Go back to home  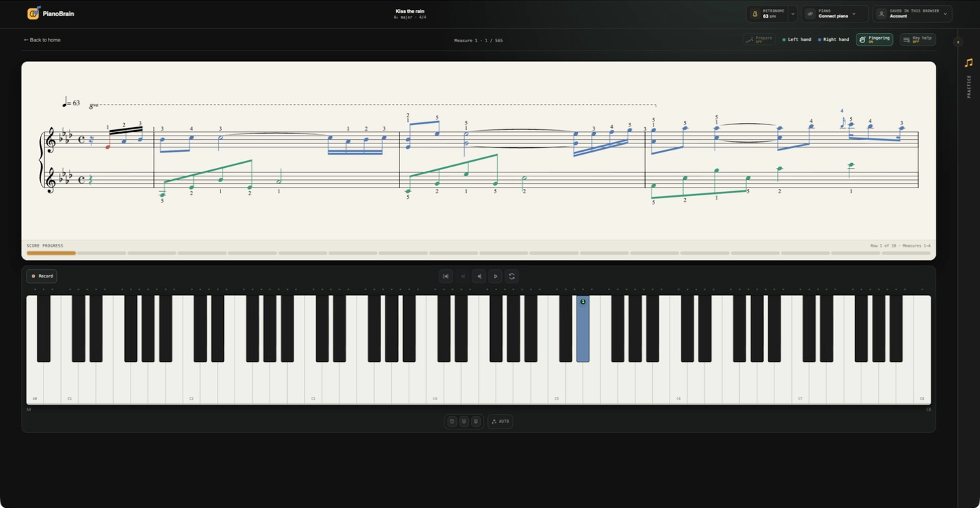[x=42, y=40]
